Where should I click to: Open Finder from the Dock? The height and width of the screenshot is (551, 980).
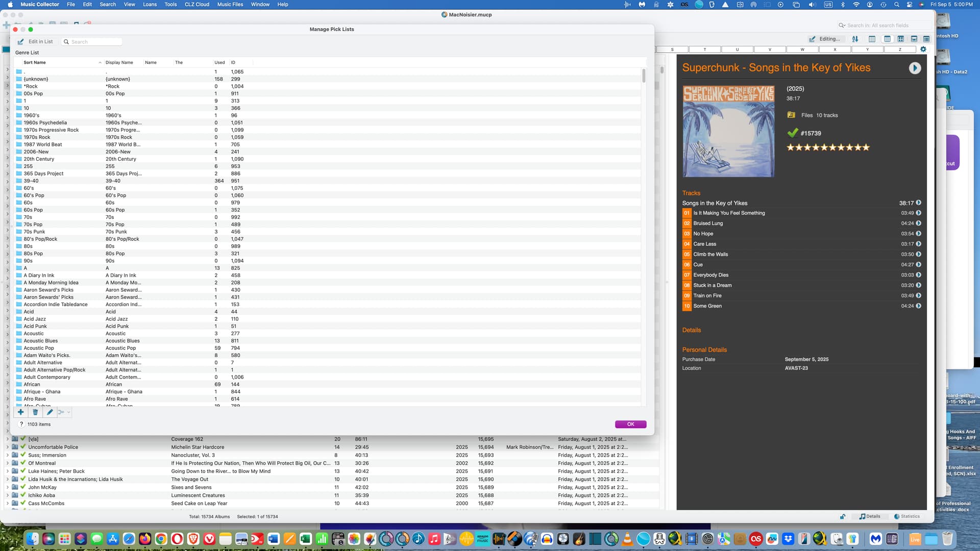tap(33, 539)
